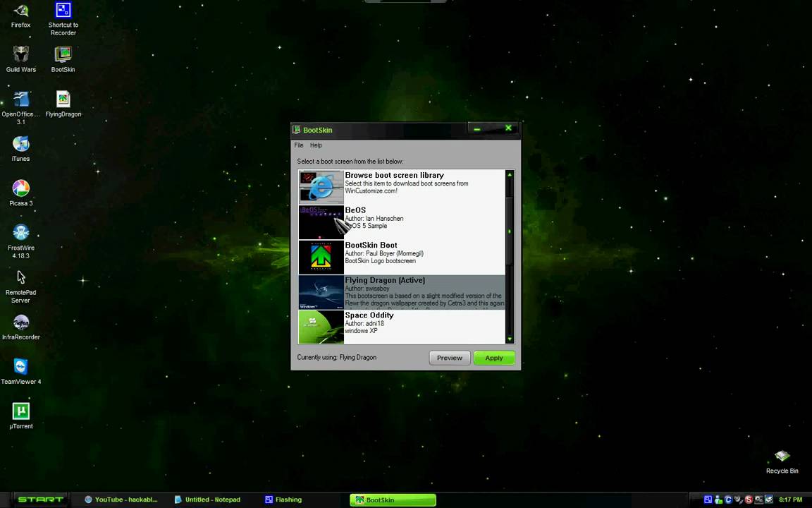Click the BootSkin title bar app icon
Screen dimensions: 812x508
click(x=296, y=130)
